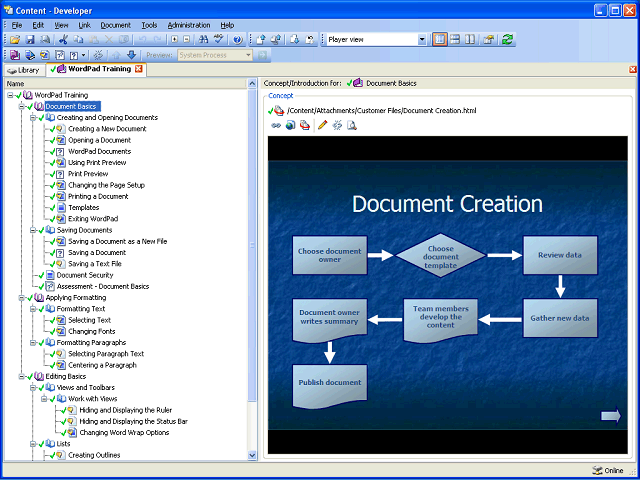Collapse the WordPad Training root node
640x480 pixels.
coord(10,95)
